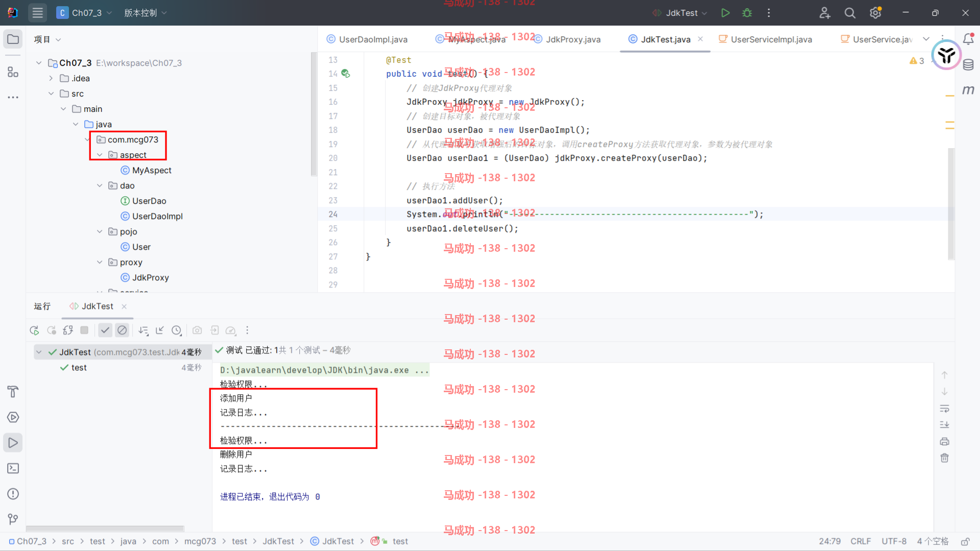Toggle read-only lock in status bar
Screen dimensions: 980x551
pyautogui.click(x=965, y=541)
